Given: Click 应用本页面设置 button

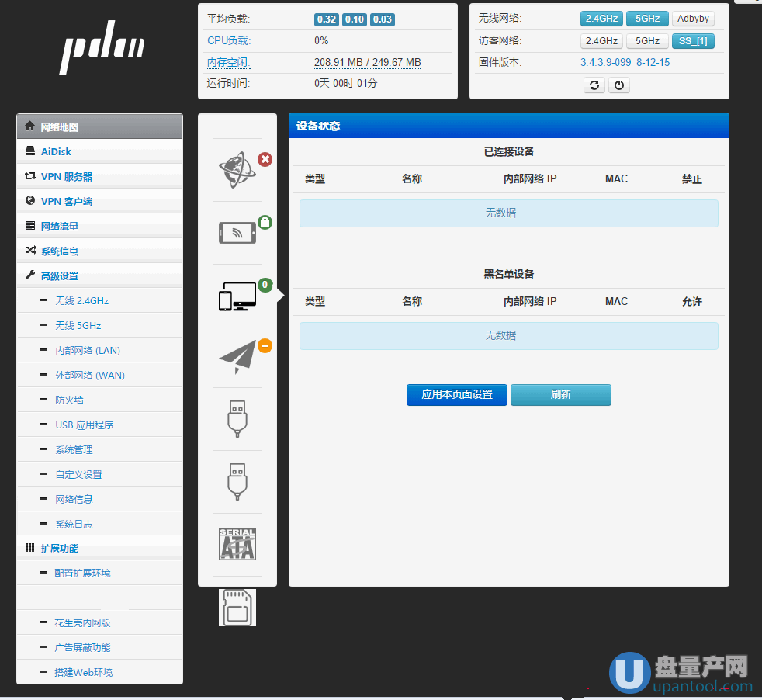Looking at the screenshot, I should click(x=457, y=395).
